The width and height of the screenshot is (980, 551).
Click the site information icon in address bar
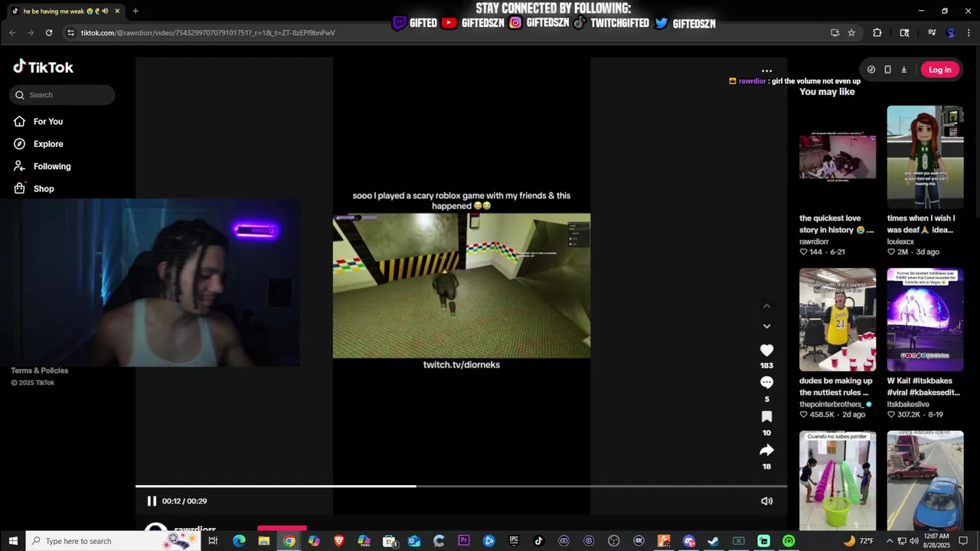pos(71,33)
